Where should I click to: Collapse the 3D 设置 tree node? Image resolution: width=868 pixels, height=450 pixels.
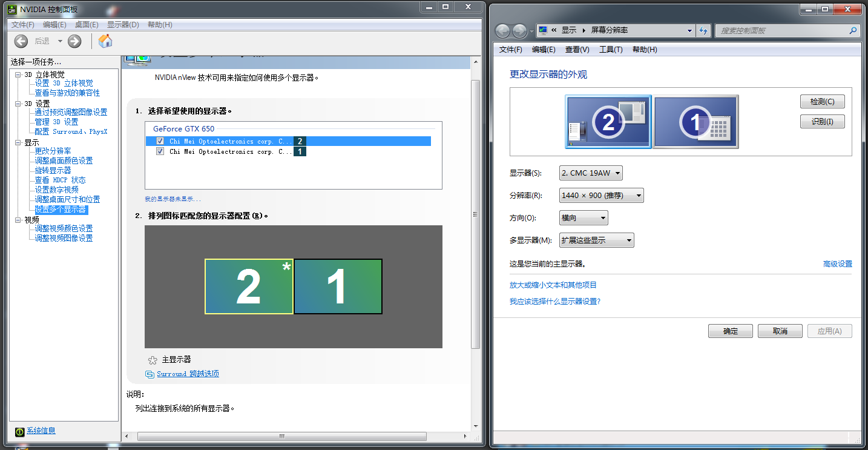tap(18, 104)
